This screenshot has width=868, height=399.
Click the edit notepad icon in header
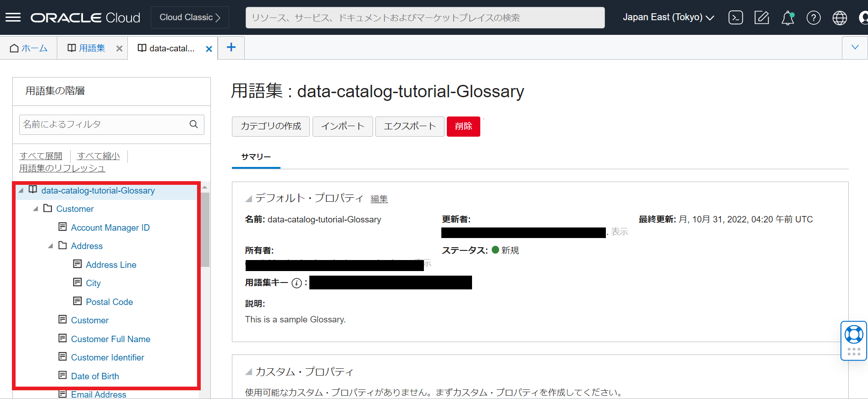click(x=761, y=18)
